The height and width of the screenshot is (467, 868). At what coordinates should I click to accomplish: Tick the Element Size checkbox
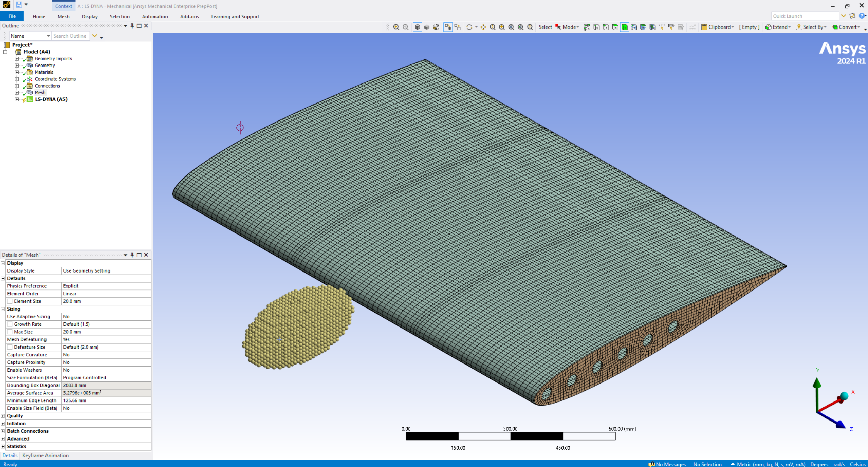pos(10,301)
